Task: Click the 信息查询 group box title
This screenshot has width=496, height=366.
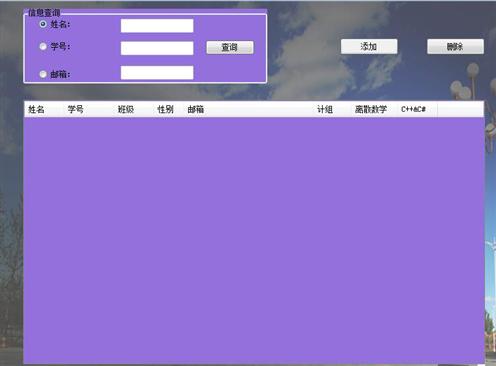Action: pyautogui.click(x=44, y=13)
